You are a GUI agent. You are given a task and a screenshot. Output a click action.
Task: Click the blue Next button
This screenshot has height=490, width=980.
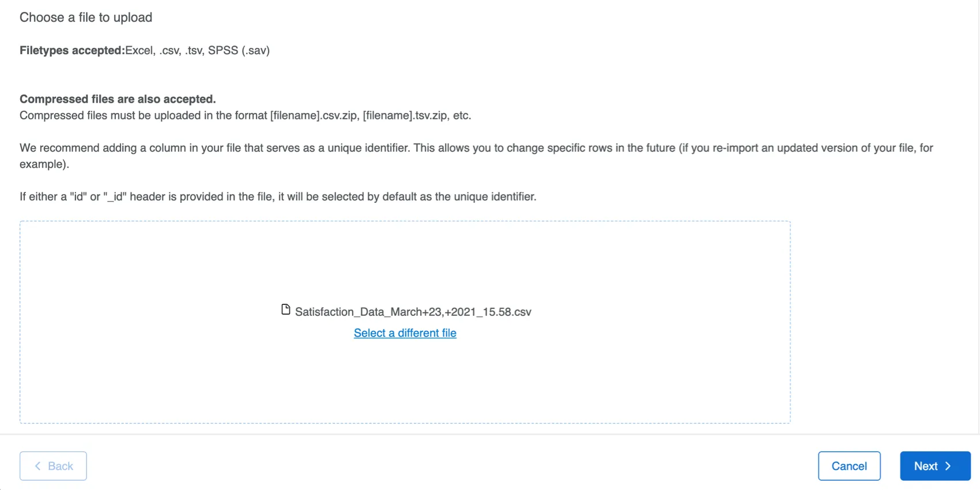coord(934,465)
